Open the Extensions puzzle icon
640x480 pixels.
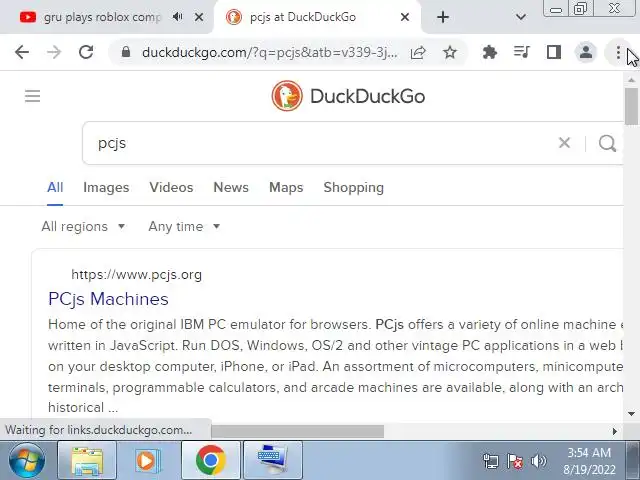tap(489, 52)
